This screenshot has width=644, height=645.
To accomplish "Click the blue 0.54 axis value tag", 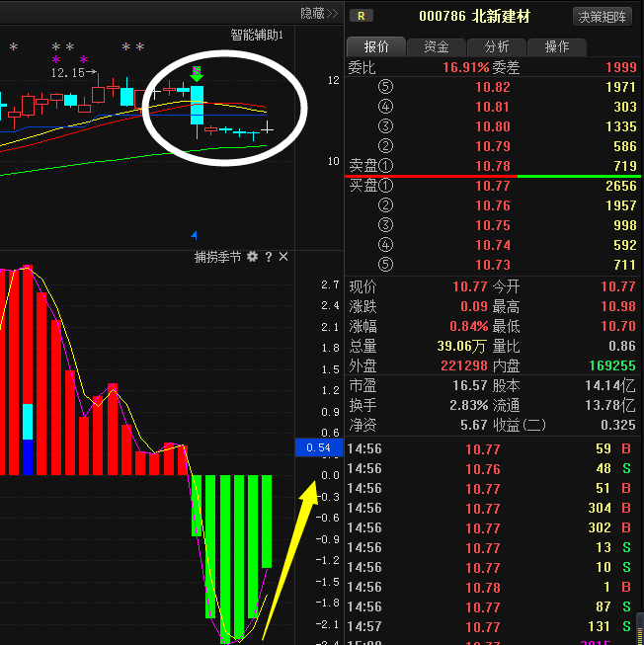I will (x=318, y=447).
